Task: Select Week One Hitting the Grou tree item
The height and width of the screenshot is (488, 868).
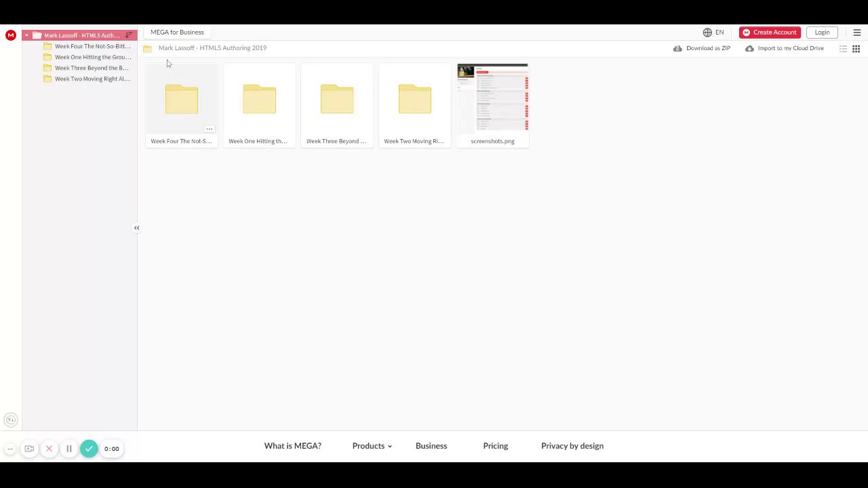Action: (x=87, y=57)
